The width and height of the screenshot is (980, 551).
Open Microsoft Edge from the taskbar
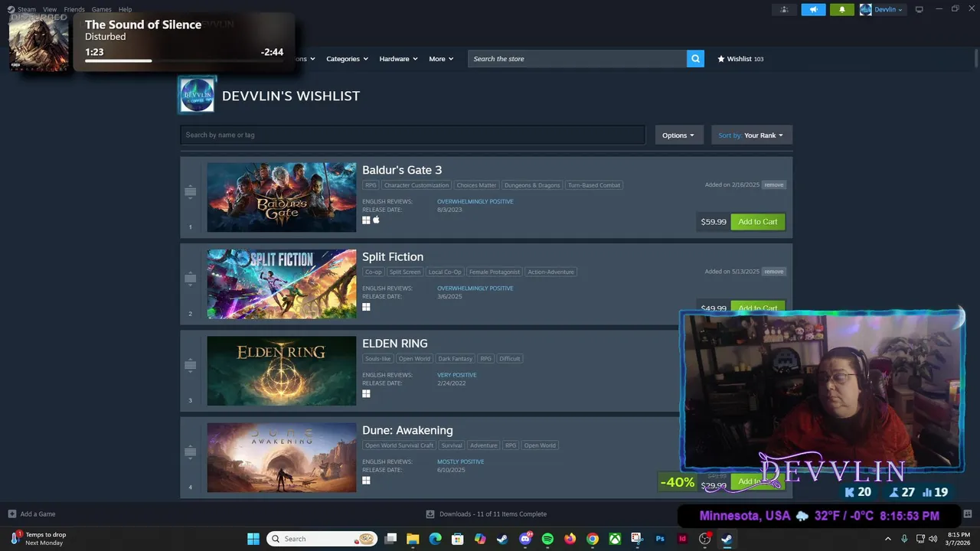[435, 539]
